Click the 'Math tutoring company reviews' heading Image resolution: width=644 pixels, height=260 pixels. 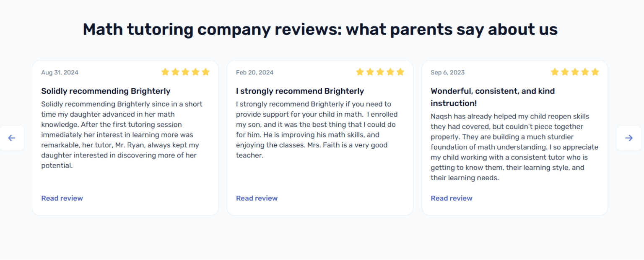point(320,29)
